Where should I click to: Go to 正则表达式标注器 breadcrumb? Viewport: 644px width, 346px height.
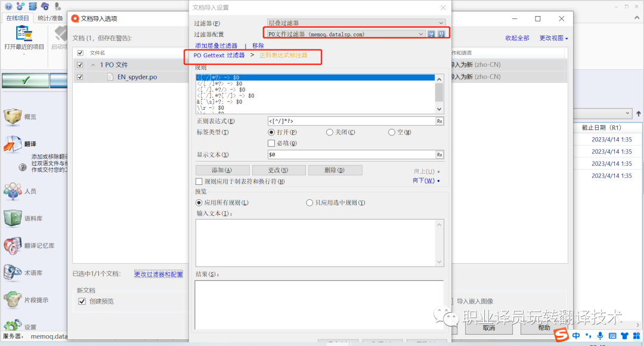click(283, 55)
